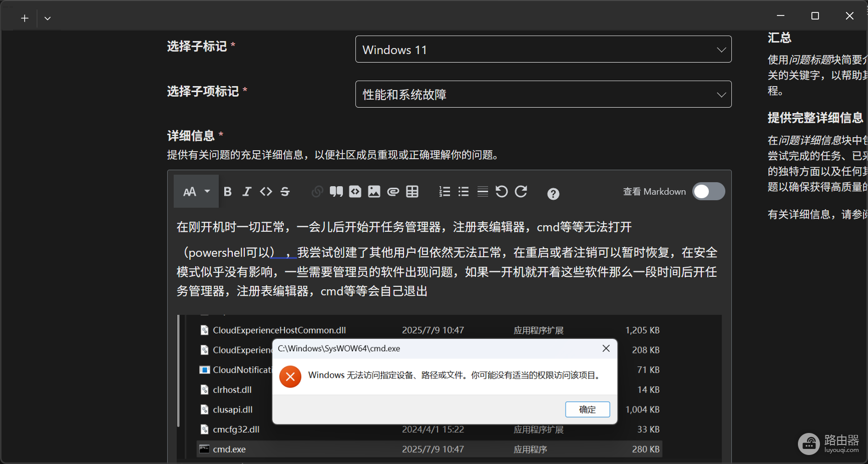Apply inline code formatting
868x464 pixels.
(266, 192)
